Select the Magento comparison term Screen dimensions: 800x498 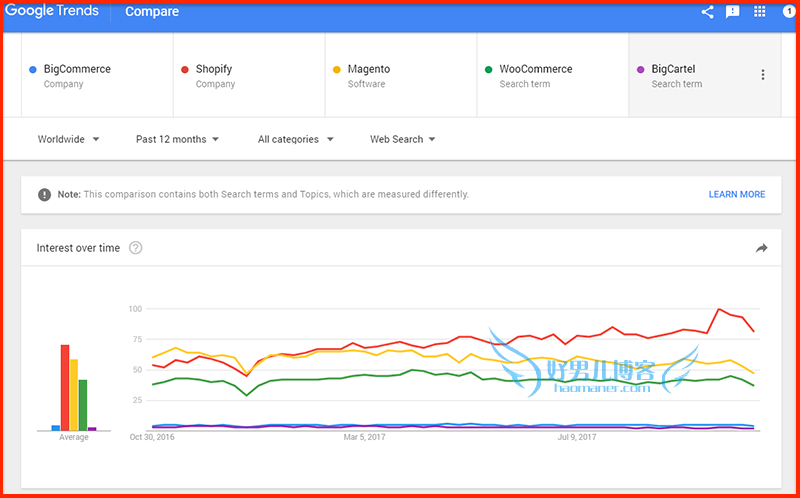tap(401, 75)
